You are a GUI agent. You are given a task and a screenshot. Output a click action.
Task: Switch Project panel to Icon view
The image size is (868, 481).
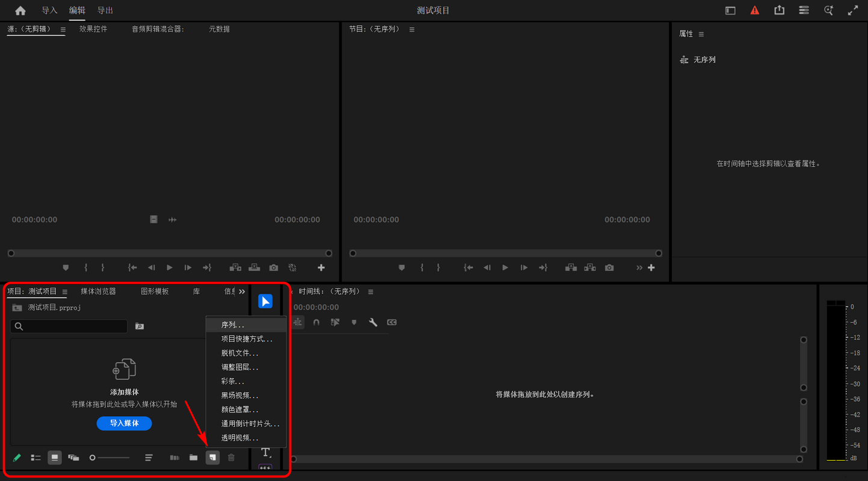click(55, 458)
